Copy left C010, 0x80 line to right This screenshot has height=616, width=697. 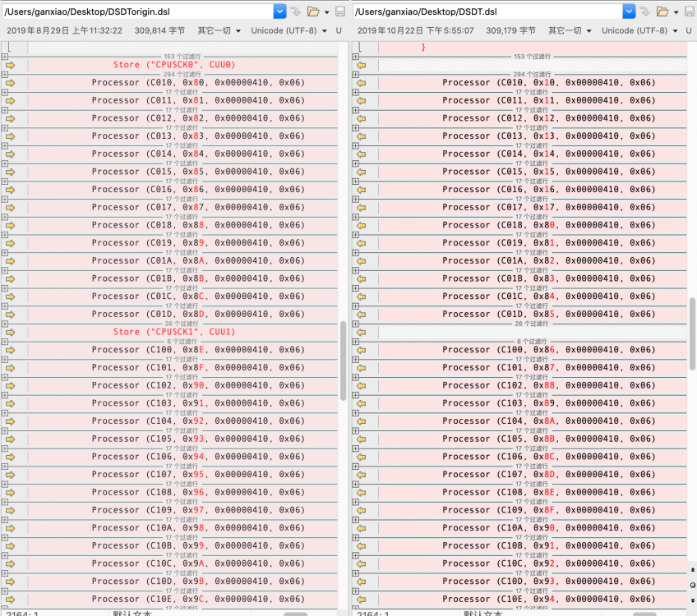pyautogui.click(x=10, y=83)
